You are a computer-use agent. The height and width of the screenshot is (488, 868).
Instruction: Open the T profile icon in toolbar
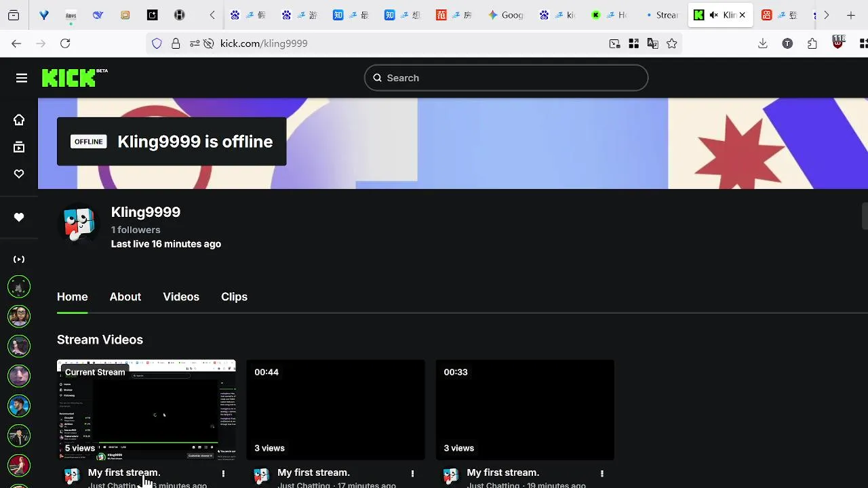pos(787,43)
